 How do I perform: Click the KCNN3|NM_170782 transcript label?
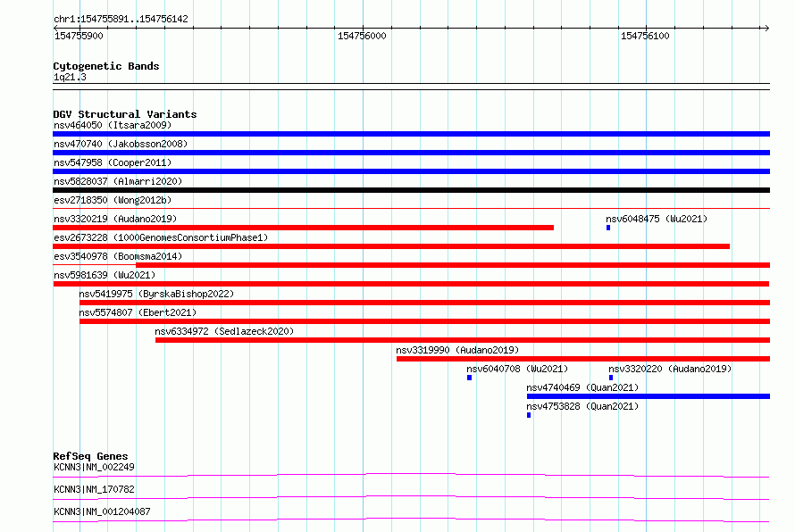pos(94,489)
